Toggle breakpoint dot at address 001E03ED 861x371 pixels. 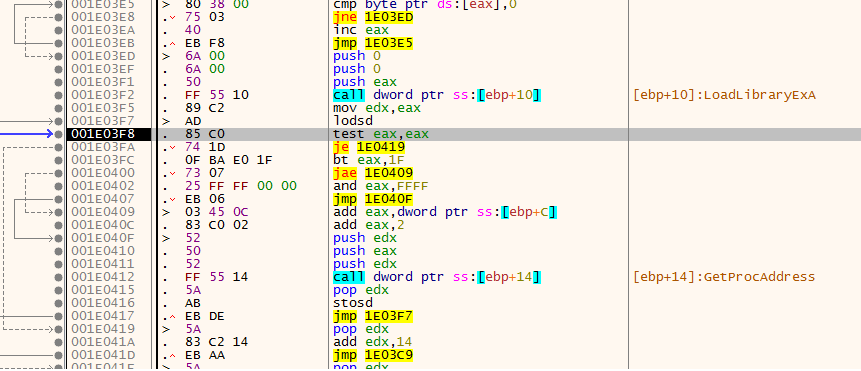(x=59, y=56)
